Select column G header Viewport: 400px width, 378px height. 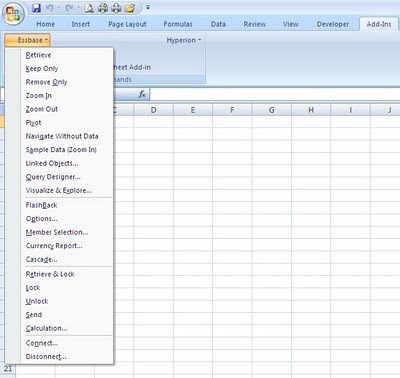(x=272, y=110)
